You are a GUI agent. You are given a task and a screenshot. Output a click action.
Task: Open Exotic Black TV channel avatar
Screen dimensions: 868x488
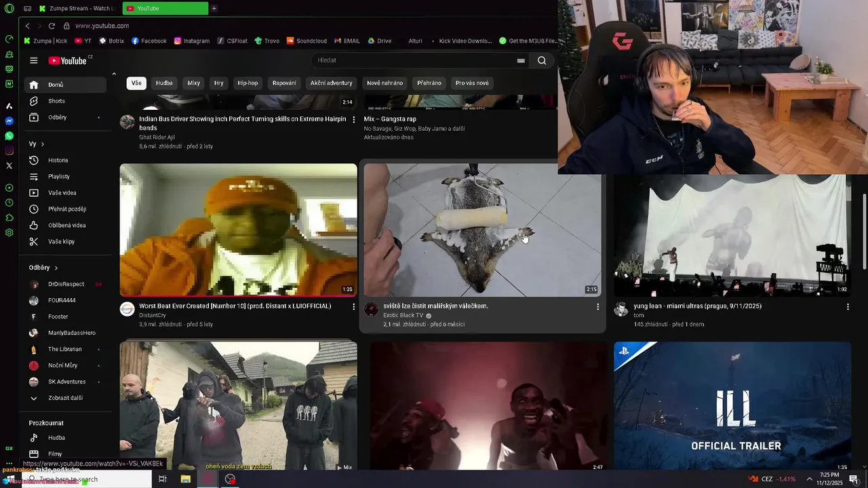[x=371, y=310]
